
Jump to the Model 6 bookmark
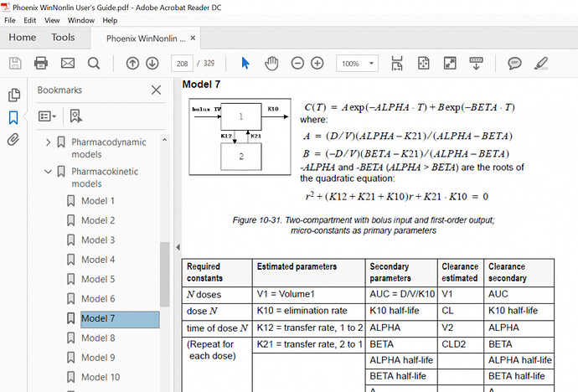click(x=98, y=298)
